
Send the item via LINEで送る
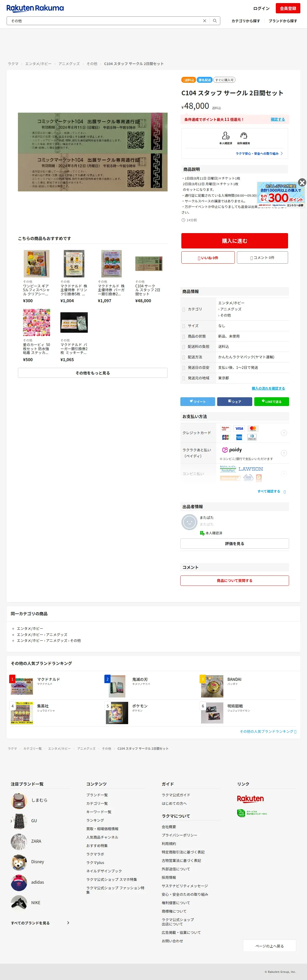click(272, 401)
